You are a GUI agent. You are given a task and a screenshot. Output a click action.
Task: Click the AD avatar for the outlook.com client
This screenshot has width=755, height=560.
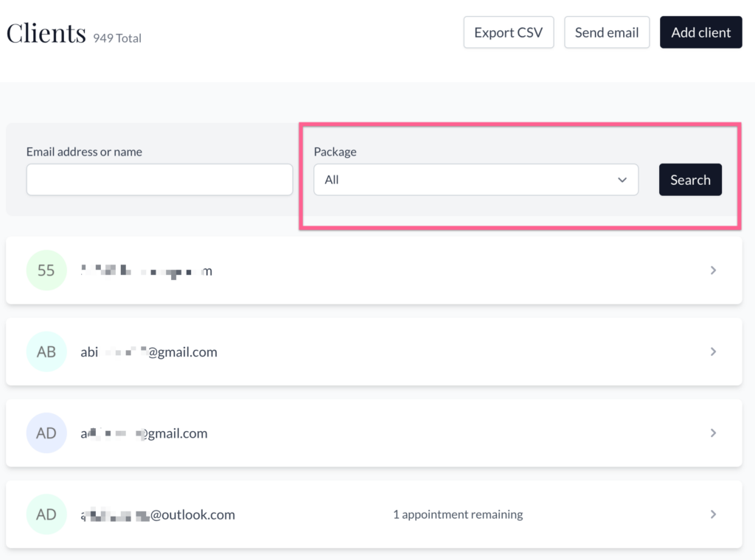click(x=46, y=514)
